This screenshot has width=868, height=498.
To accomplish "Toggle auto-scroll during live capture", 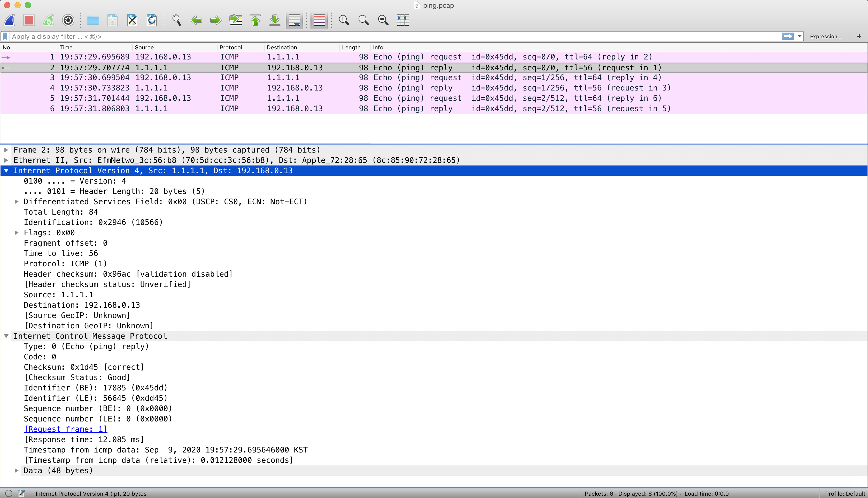I will click(x=294, y=20).
